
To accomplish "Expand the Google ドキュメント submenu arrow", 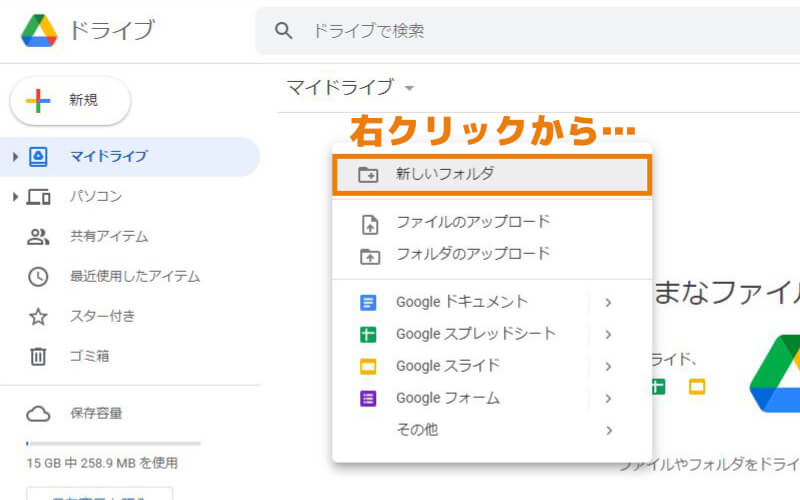I will point(608,303).
